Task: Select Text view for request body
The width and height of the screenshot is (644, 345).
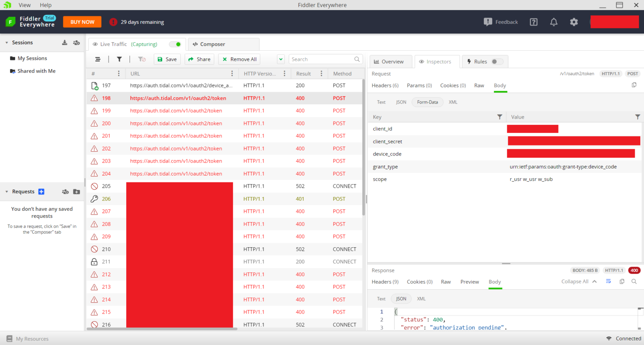Action: pyautogui.click(x=381, y=102)
